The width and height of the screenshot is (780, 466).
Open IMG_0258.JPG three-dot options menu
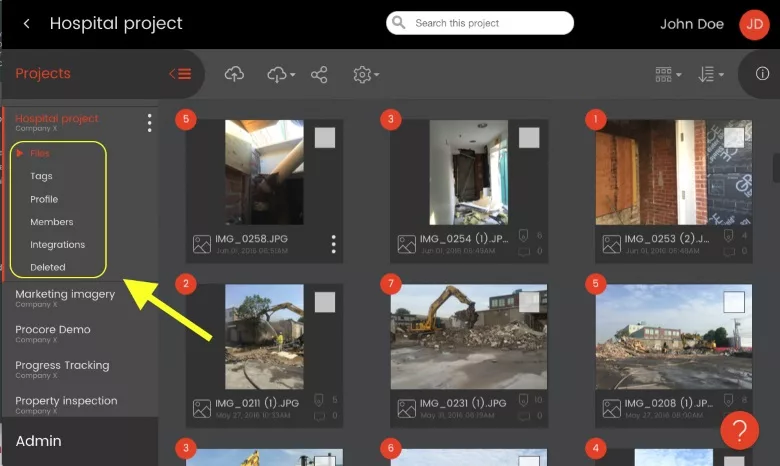click(x=333, y=244)
